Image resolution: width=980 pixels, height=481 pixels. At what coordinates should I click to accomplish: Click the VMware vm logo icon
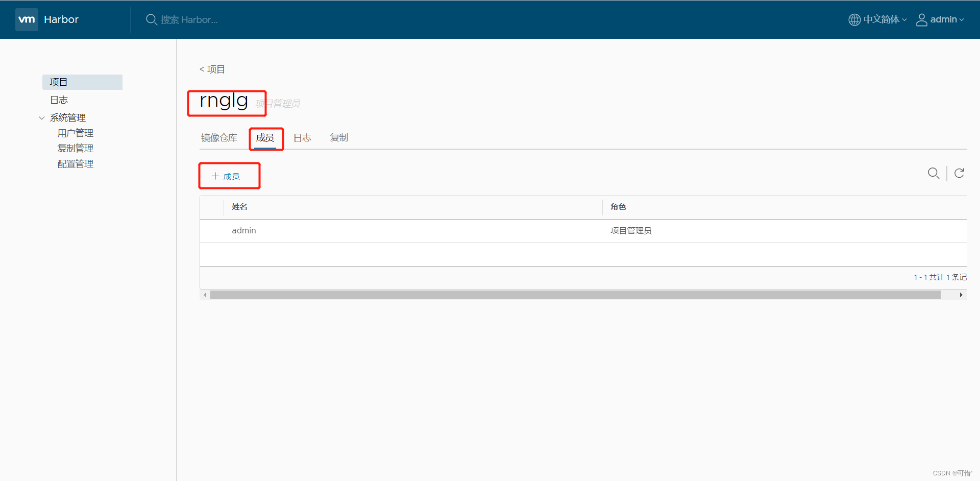tap(27, 19)
